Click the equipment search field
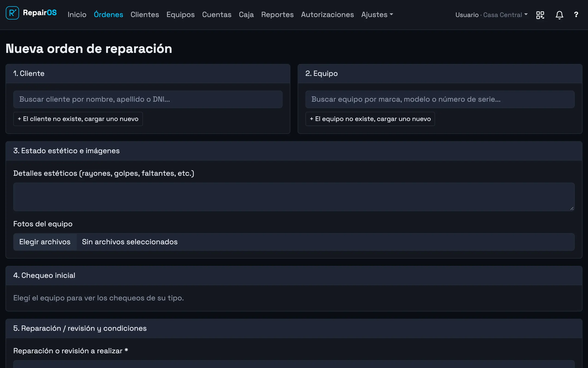 (440, 99)
